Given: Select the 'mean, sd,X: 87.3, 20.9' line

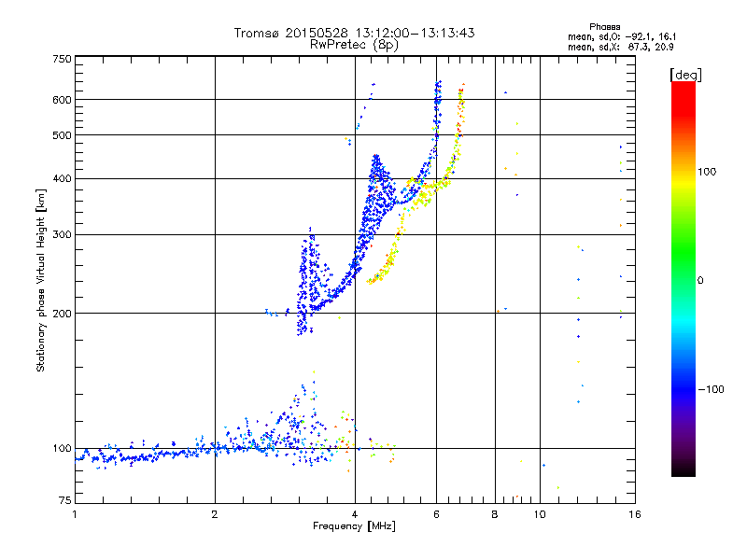Looking at the screenshot, I should (x=620, y=47).
